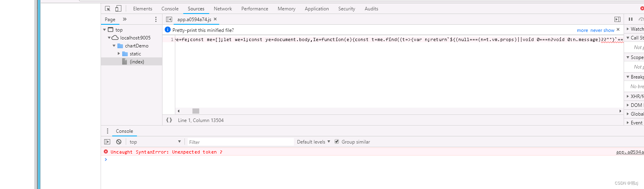
Task: Expand the static folder arrow
Action: [x=119, y=53]
